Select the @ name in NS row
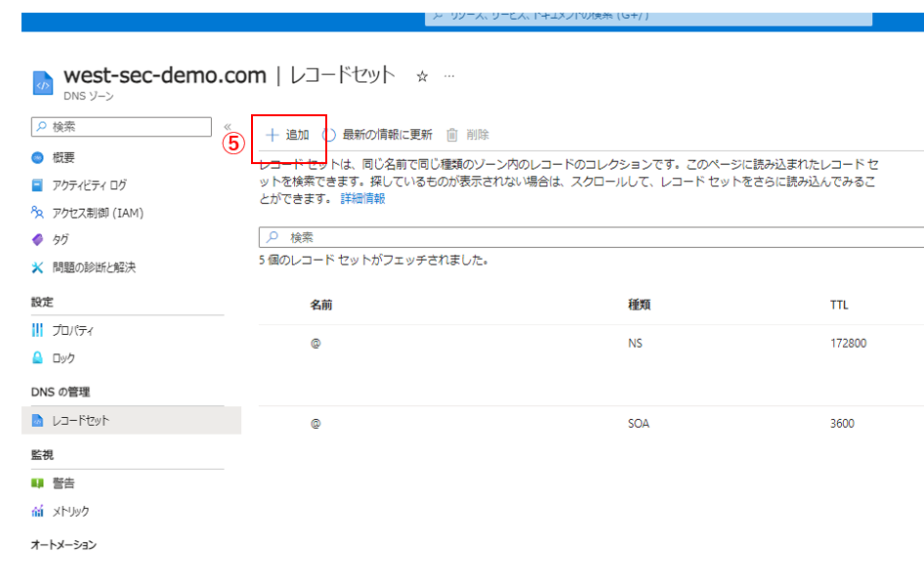The height and width of the screenshot is (582, 924). (315, 344)
